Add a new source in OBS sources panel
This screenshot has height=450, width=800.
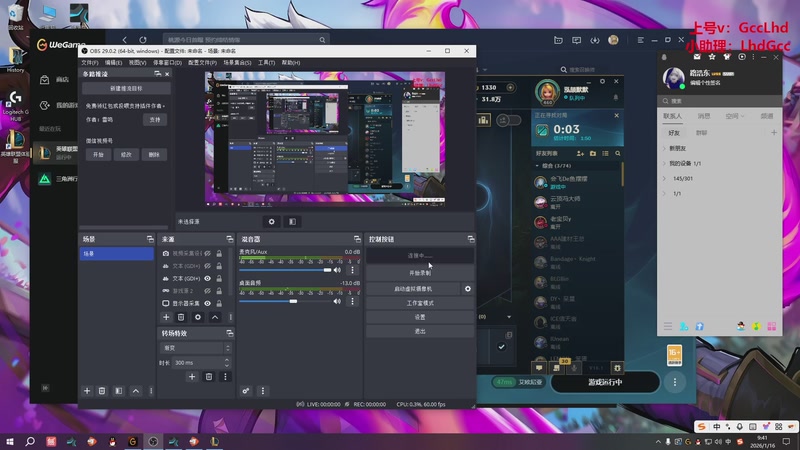tap(166, 317)
